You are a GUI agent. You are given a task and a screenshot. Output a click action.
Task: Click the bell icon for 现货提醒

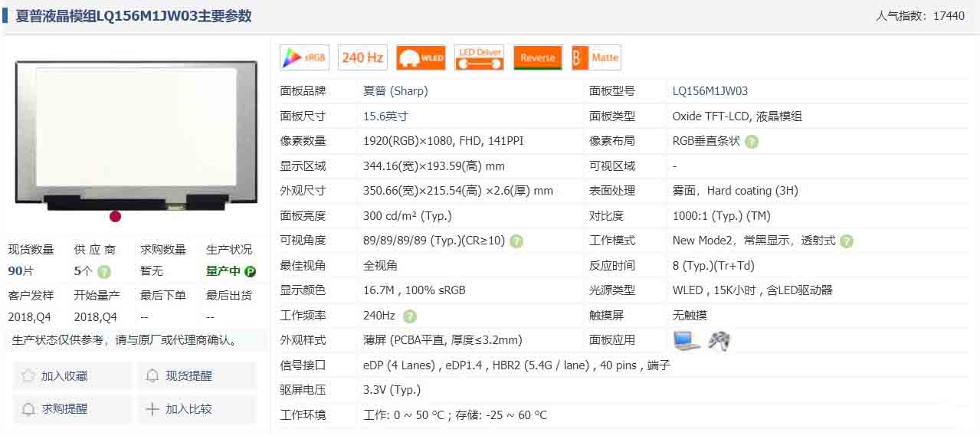coord(152,375)
